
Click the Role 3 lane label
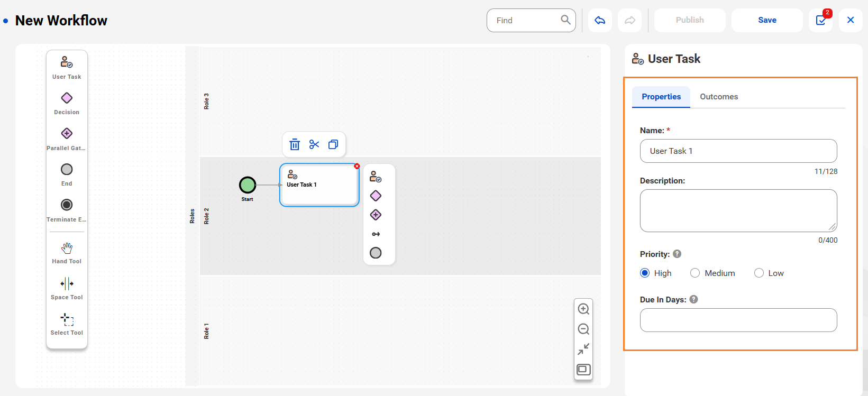pyautogui.click(x=206, y=102)
